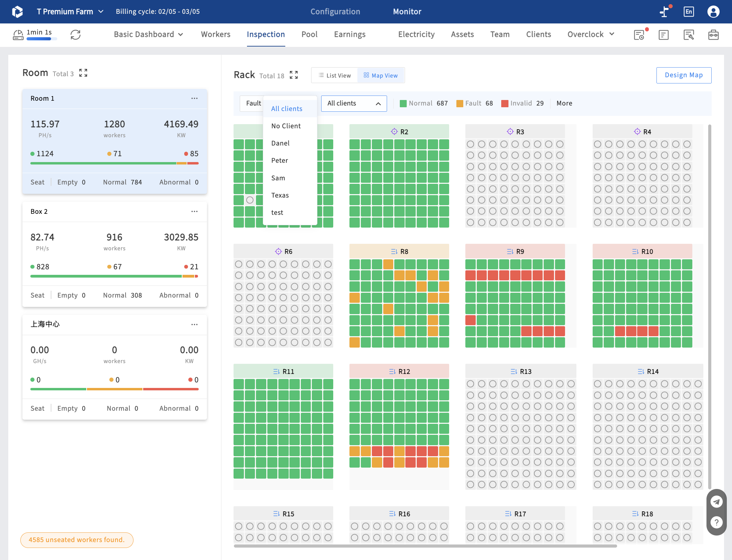Viewport: 732px width, 560px height.
Task: Click the R8 rack list icon
Action: [x=394, y=251]
